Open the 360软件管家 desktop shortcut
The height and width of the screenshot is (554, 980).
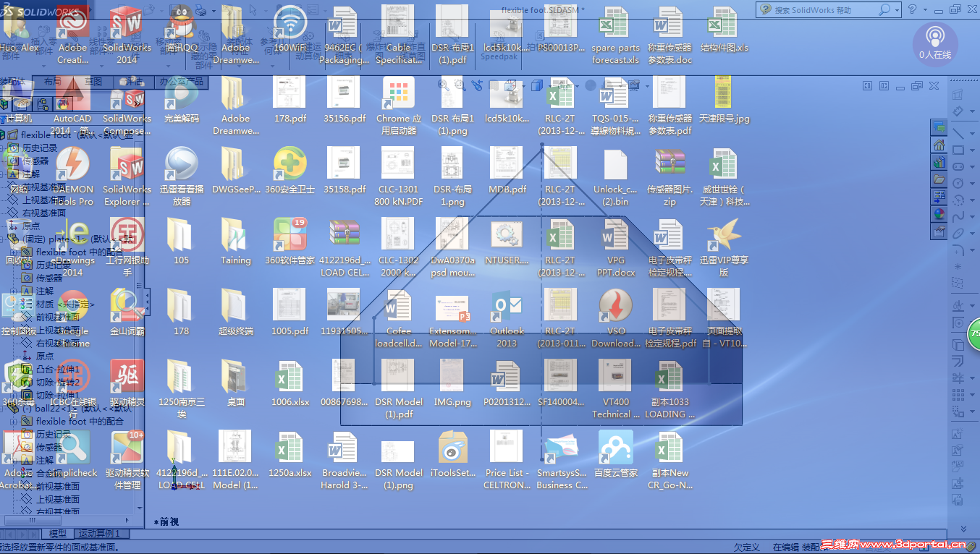[290, 242]
